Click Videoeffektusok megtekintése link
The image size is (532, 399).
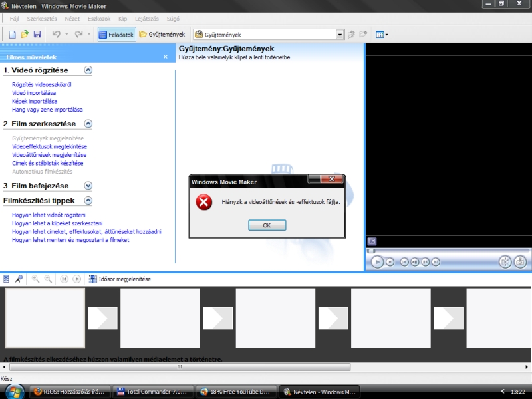click(x=49, y=146)
